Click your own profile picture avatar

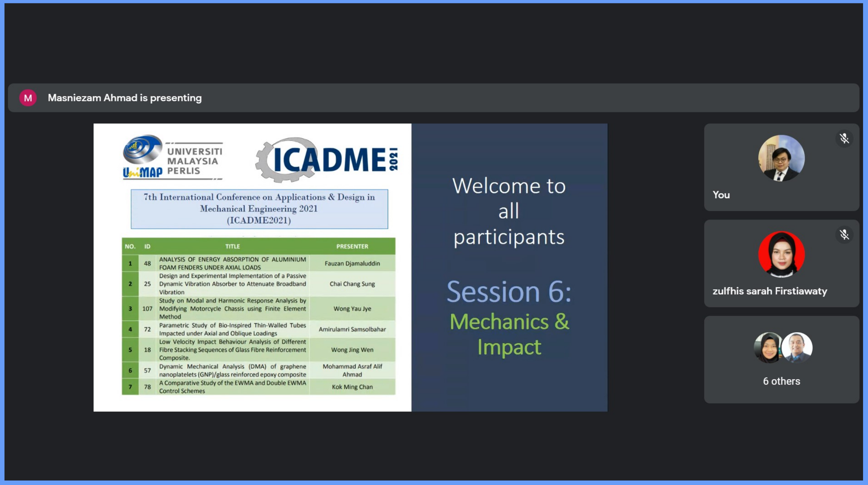coord(781,158)
